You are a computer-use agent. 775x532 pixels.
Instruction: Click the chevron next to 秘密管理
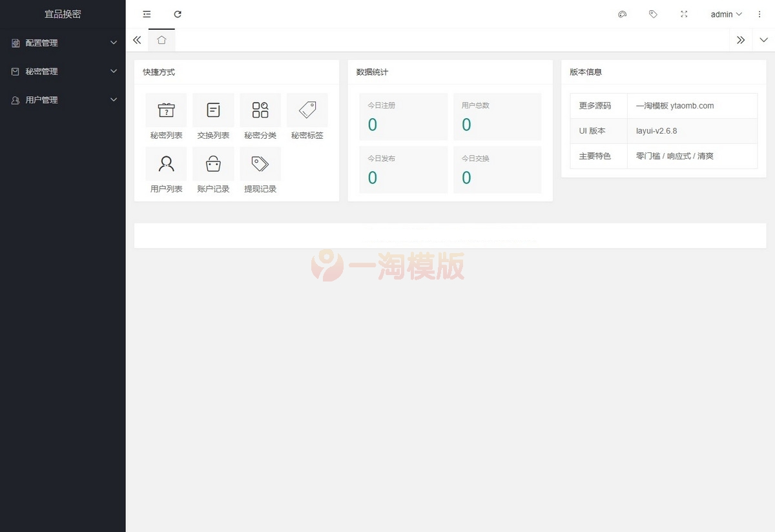[x=114, y=72]
